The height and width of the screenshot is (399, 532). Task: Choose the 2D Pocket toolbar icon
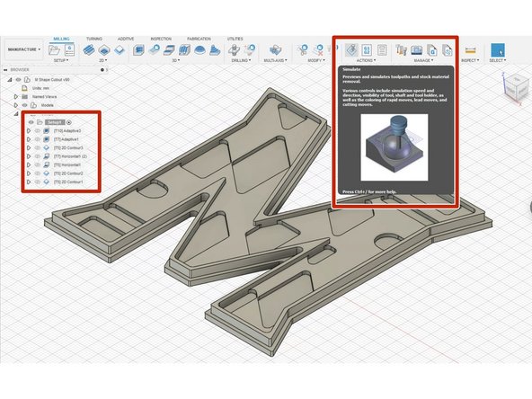(x=104, y=50)
